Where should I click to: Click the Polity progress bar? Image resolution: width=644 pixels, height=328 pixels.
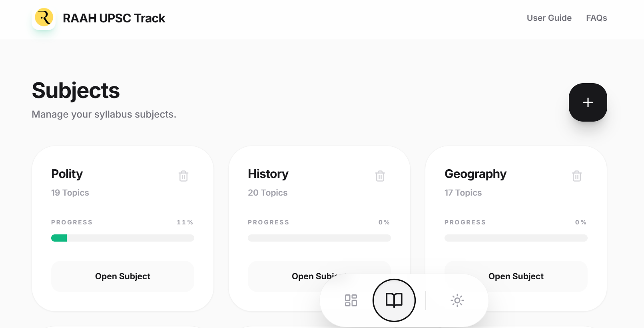[123, 238]
